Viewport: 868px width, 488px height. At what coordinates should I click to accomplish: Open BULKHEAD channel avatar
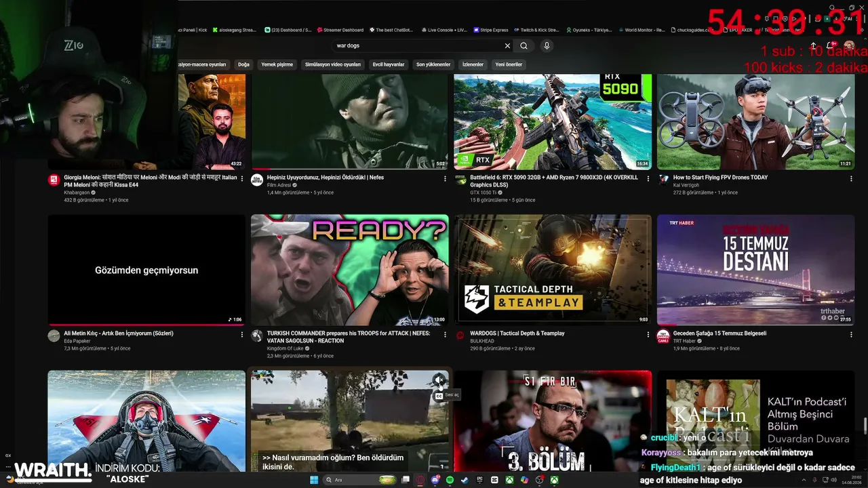pyautogui.click(x=460, y=335)
